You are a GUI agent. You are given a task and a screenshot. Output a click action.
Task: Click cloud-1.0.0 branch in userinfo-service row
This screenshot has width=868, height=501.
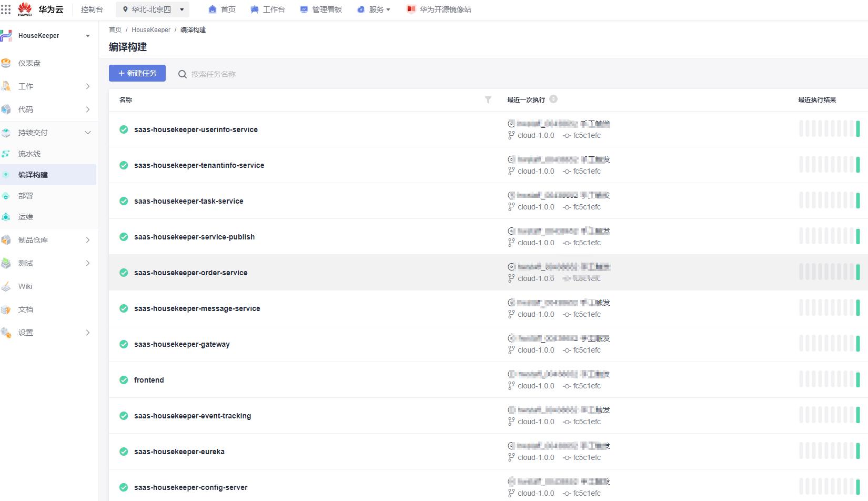[x=536, y=135]
